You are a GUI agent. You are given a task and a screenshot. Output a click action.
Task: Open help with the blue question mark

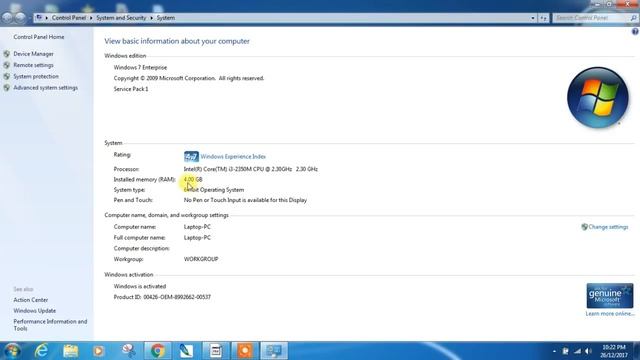coord(635,31)
